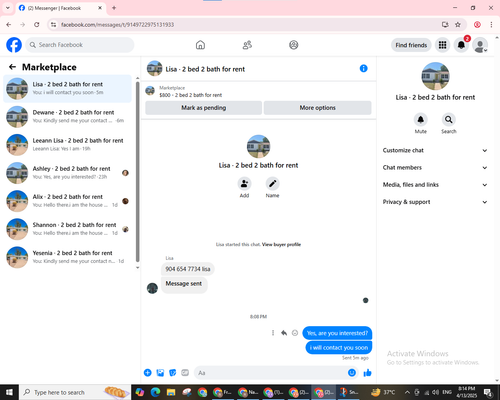500x400 pixels.
Task: Select Dewane conversation in list
Action: pyautogui.click(x=68, y=116)
